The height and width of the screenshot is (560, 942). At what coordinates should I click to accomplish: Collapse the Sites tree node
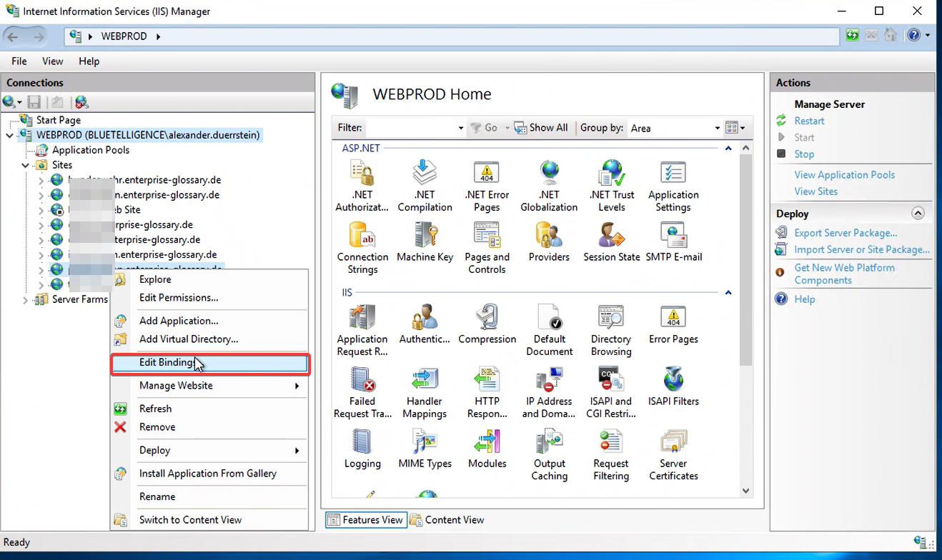tap(26, 165)
